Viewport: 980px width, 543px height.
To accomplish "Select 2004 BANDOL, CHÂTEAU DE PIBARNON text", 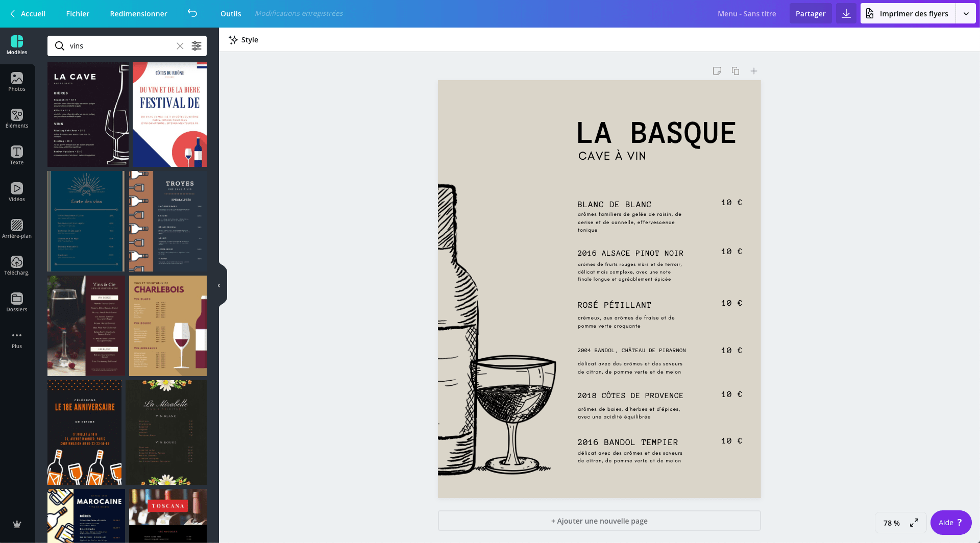I will [631, 350].
